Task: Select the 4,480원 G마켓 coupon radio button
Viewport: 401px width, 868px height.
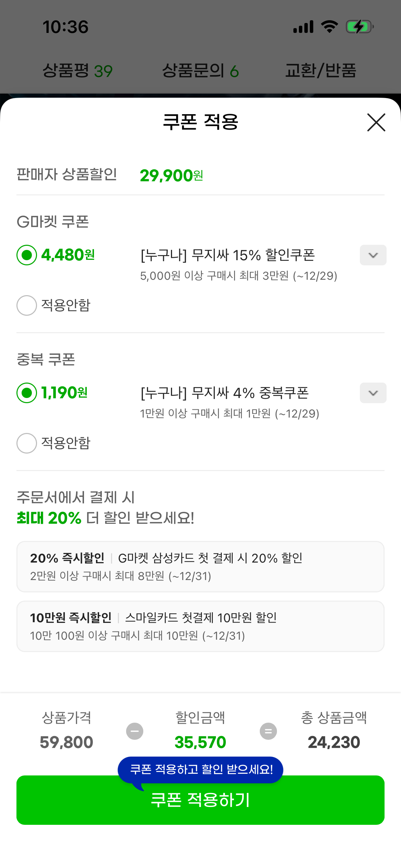Action: coord(27,255)
